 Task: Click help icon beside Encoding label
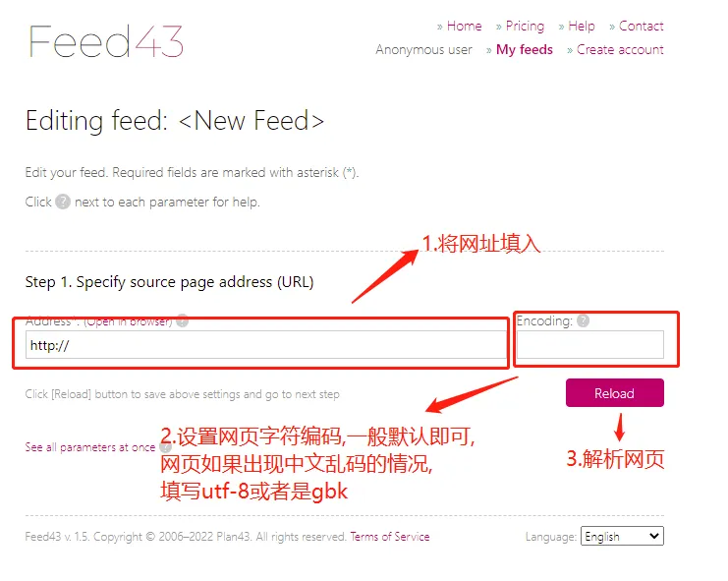pyautogui.click(x=584, y=320)
